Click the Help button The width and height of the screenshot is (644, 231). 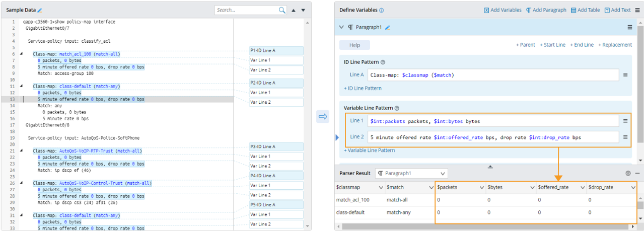354,45
